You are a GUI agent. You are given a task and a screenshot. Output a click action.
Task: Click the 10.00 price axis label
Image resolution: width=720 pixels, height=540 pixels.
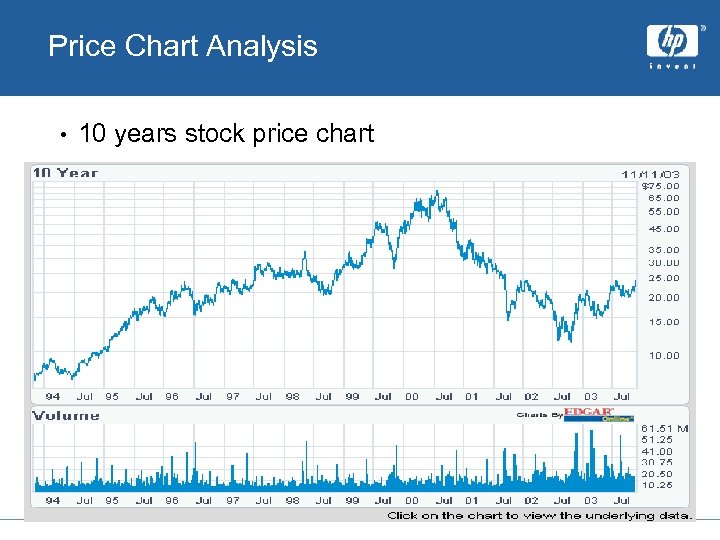(x=664, y=355)
